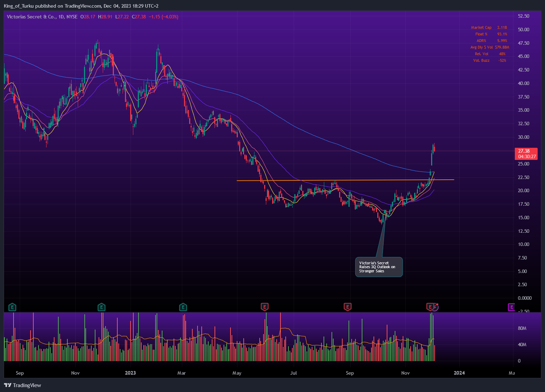The width and height of the screenshot is (545, 392).
Task: Click the red earnings marker before Sep 2023
Action: coord(347,307)
